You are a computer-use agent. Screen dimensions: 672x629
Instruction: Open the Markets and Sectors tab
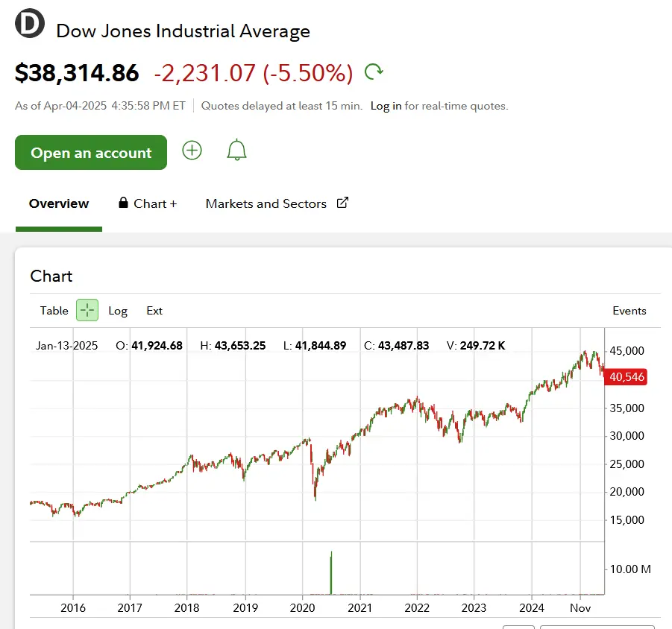[266, 203]
